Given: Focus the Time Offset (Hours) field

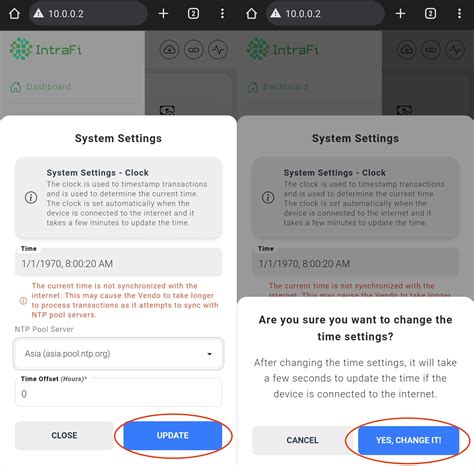Looking at the screenshot, I should tap(118, 392).
